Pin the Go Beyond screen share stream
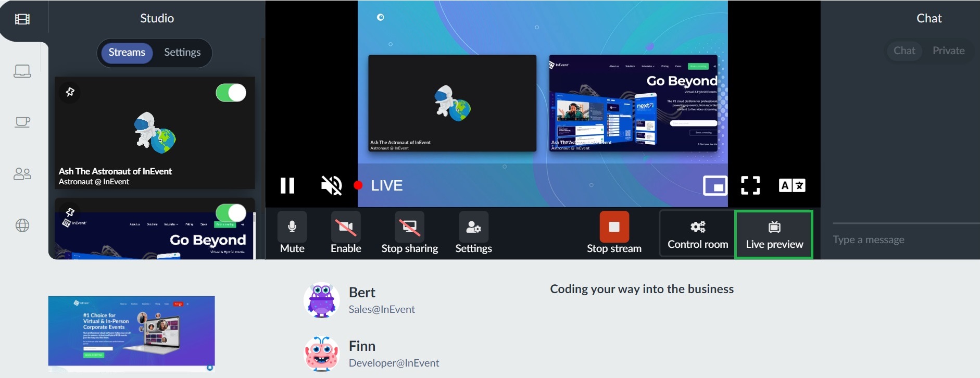The height and width of the screenshot is (378, 980). pos(70,212)
